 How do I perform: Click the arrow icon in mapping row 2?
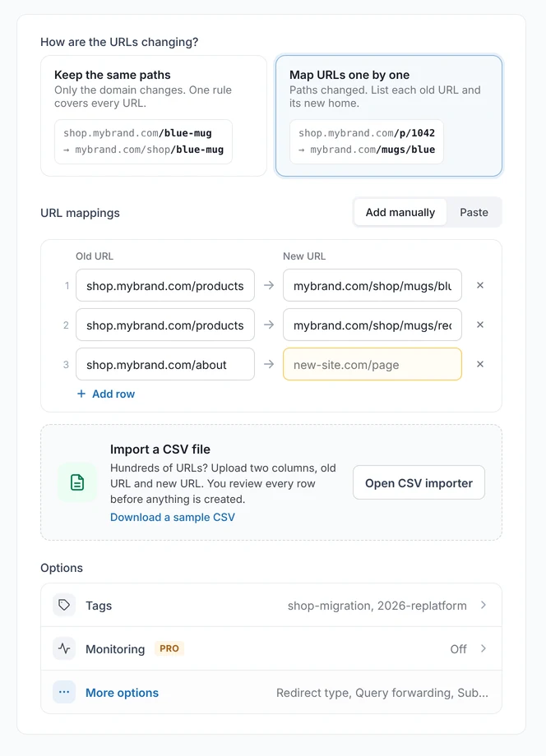tap(269, 325)
